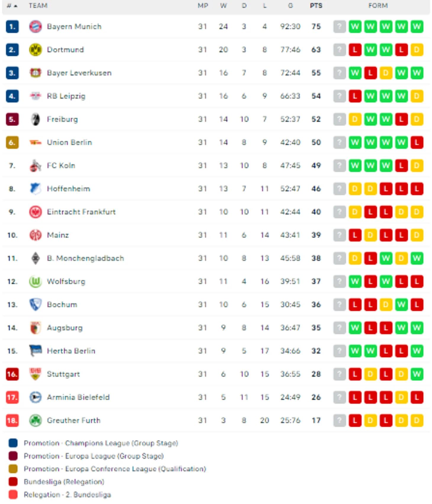Sort standings by PTS column header
Screen dimensions: 432x504
click(x=316, y=6)
